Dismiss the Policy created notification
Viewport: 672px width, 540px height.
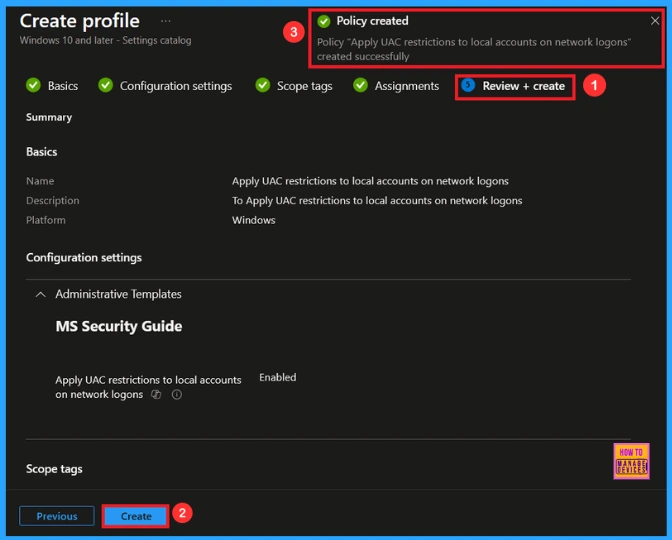654,21
